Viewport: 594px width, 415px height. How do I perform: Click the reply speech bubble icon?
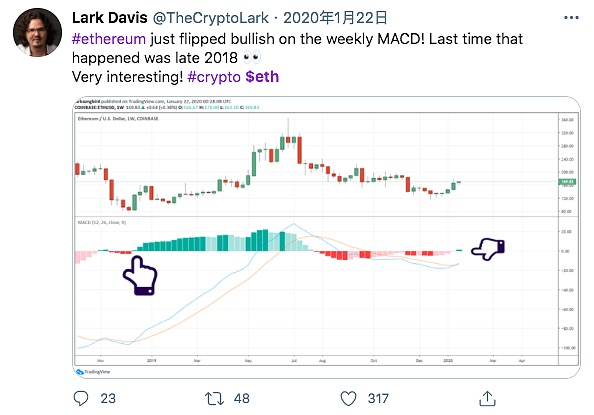pos(81,398)
